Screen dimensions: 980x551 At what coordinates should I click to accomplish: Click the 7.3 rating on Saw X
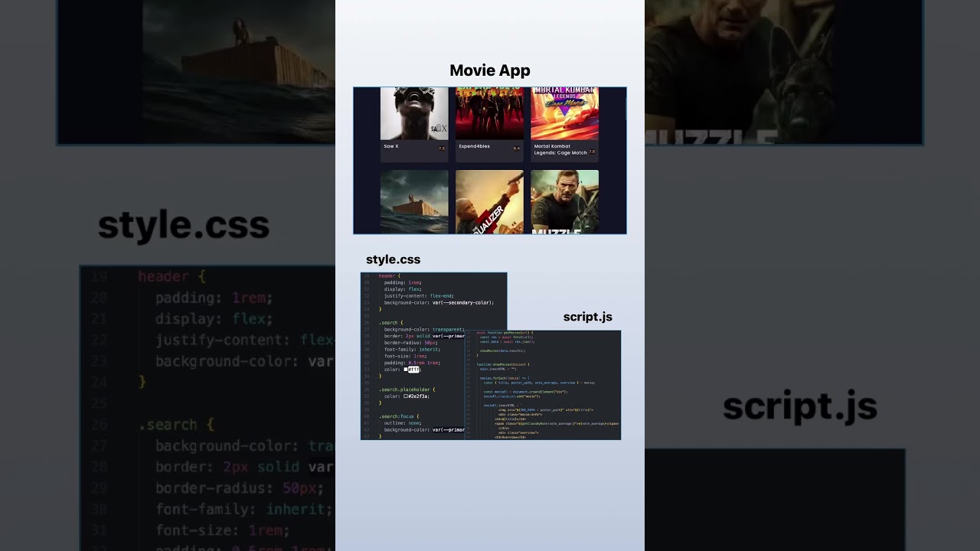(442, 148)
